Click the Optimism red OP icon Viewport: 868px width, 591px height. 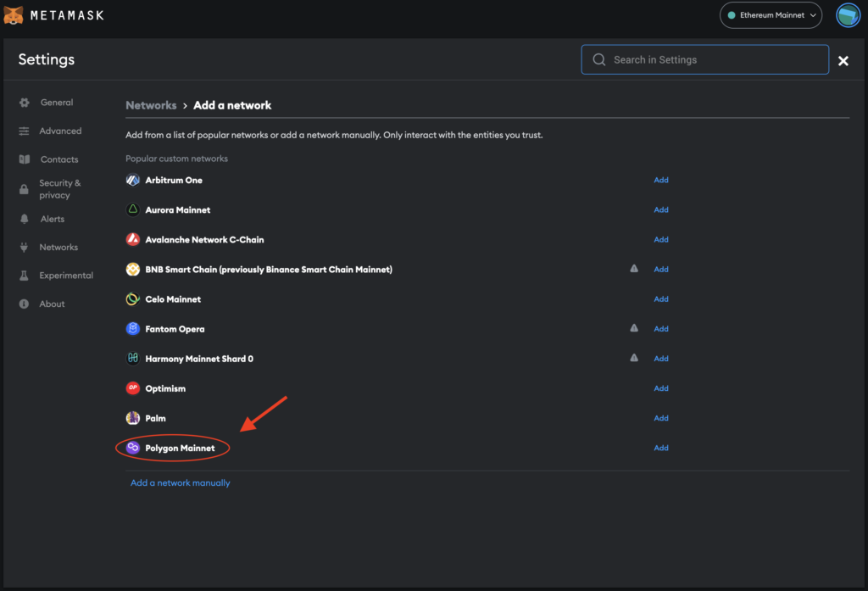click(133, 388)
